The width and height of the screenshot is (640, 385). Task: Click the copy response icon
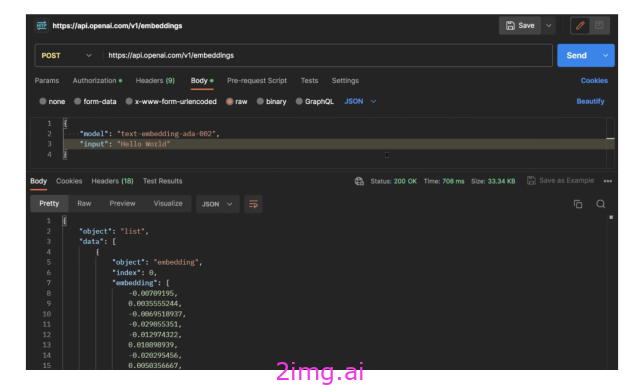pos(578,204)
